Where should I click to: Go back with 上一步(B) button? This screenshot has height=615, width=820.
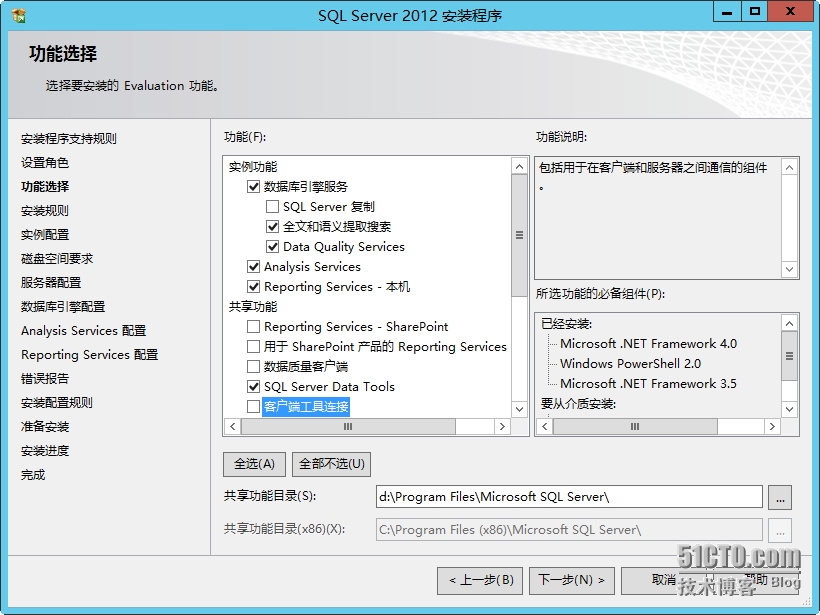point(480,580)
